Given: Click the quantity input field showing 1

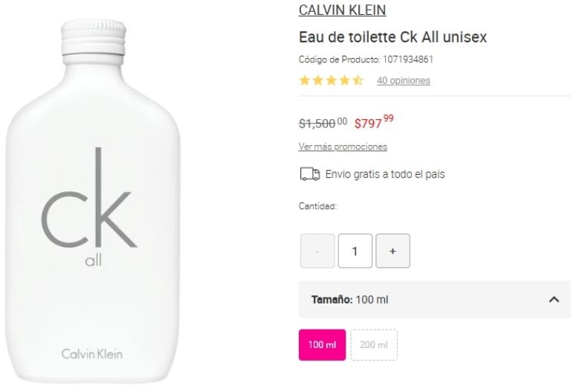Looking at the screenshot, I should tap(355, 251).
